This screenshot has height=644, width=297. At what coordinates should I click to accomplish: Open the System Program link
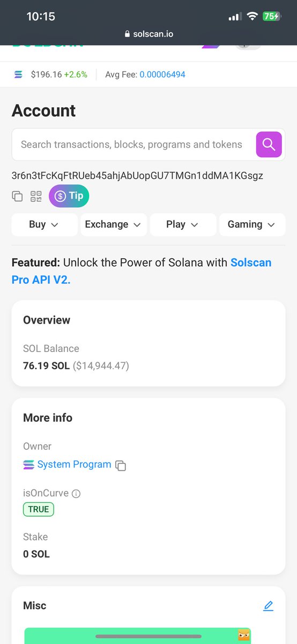pos(74,465)
